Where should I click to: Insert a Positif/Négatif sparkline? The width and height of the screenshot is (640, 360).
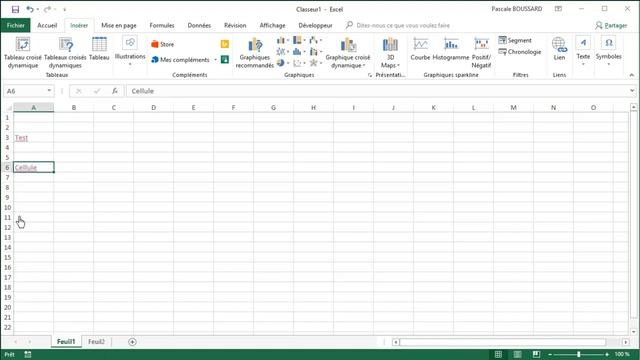click(x=481, y=53)
